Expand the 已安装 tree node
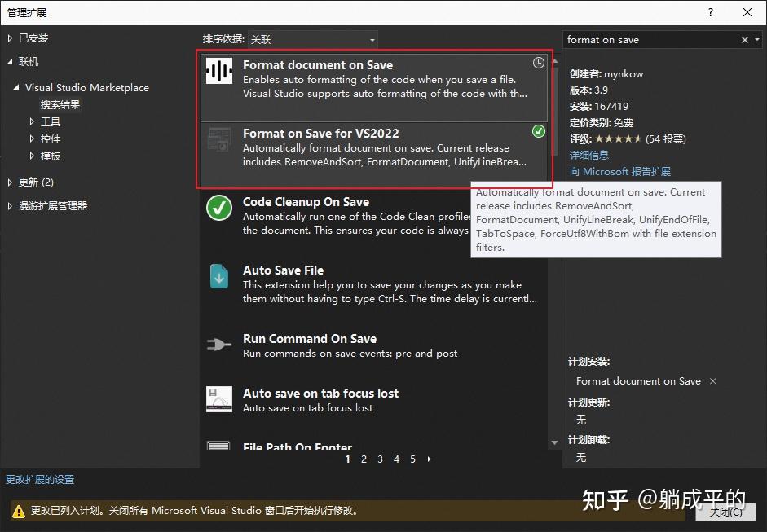 10,38
